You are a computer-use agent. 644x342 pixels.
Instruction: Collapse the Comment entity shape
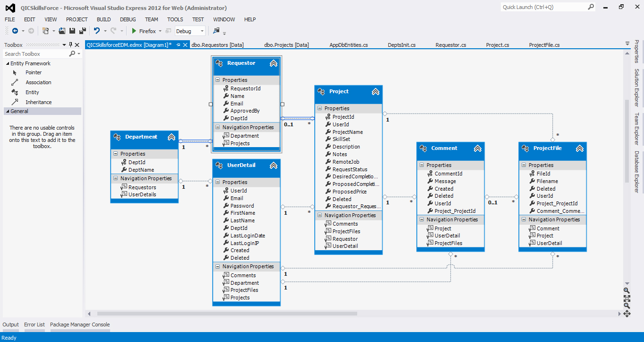coord(477,149)
